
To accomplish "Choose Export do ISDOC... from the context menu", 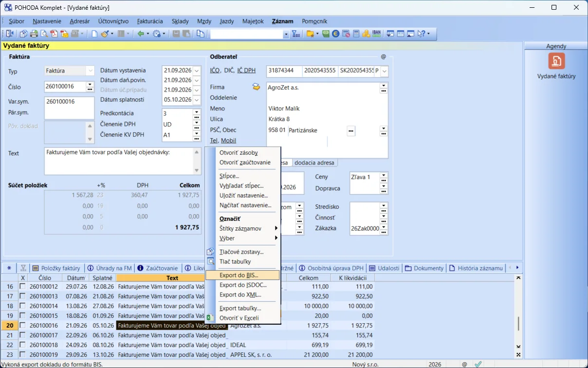I will 243,285.
